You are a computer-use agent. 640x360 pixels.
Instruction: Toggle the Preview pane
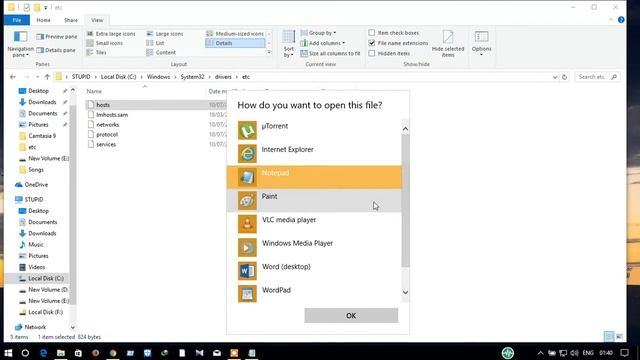tap(56, 37)
